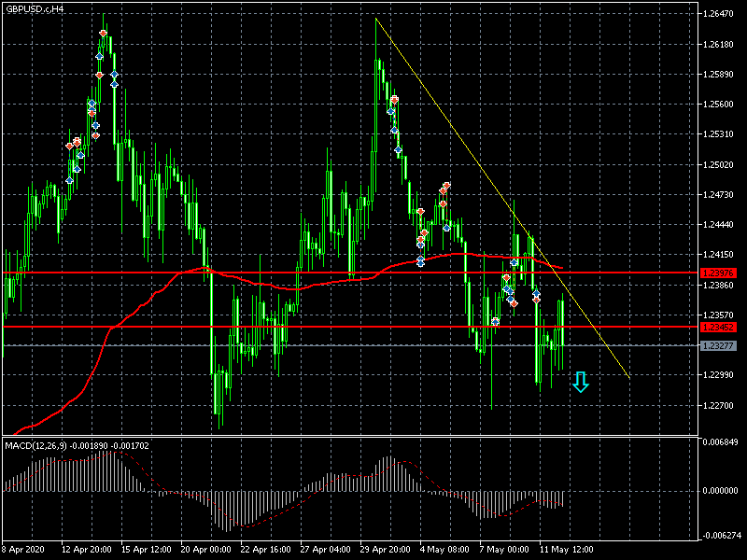747x560 pixels.
Task: Click the 8 Apr 2020 date label
Action: [26, 549]
